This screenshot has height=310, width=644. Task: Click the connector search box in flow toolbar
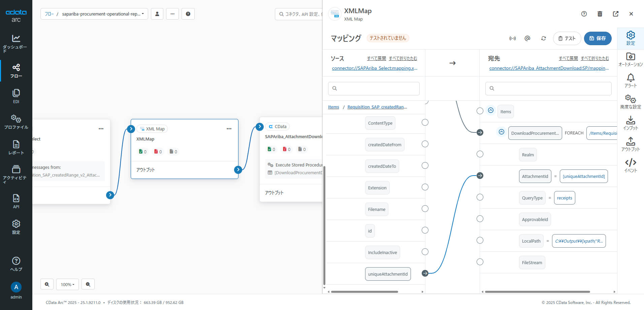pyautogui.click(x=299, y=14)
